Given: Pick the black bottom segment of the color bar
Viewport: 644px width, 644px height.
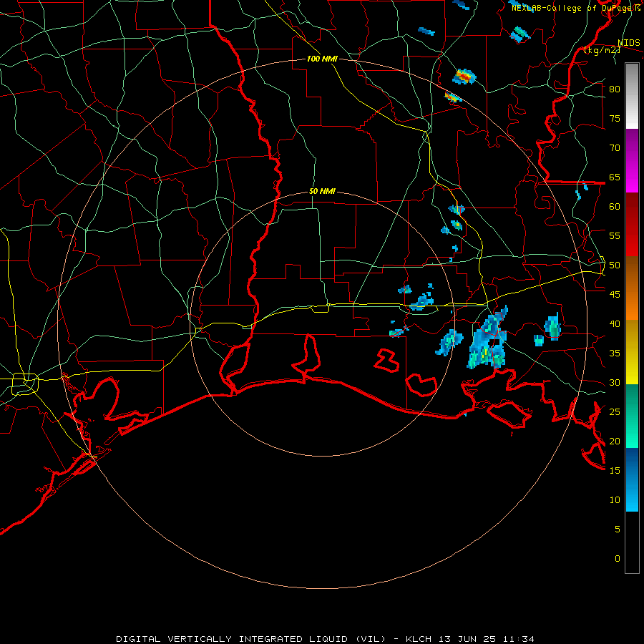Looking at the screenshot, I should [632, 542].
